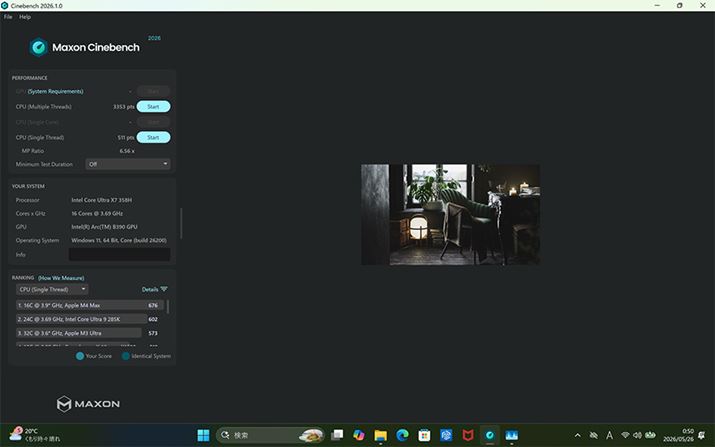
Task: Open the File menu
Action: (8, 16)
